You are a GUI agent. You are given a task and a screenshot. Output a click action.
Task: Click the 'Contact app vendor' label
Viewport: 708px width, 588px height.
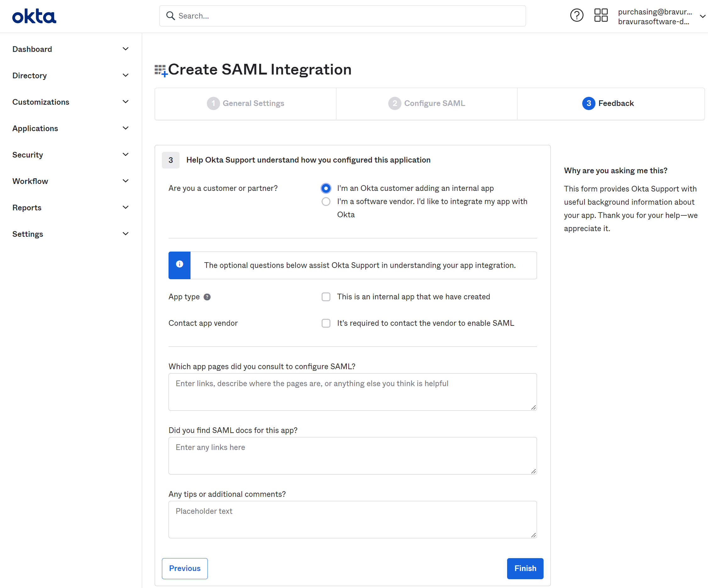203,323
